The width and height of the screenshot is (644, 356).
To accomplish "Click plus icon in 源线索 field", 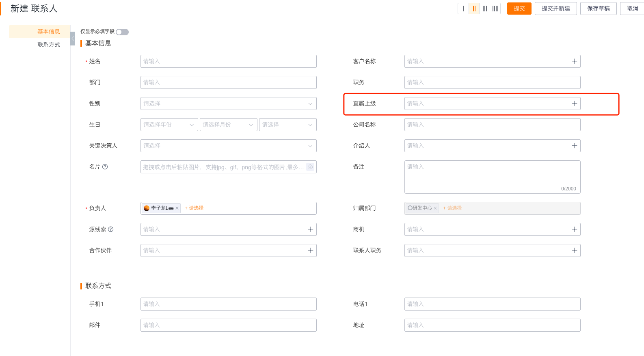I will tap(311, 229).
